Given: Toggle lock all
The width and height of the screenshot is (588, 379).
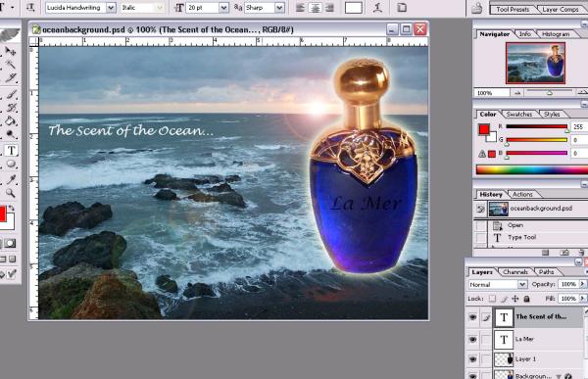Looking at the screenshot, I should (526, 299).
